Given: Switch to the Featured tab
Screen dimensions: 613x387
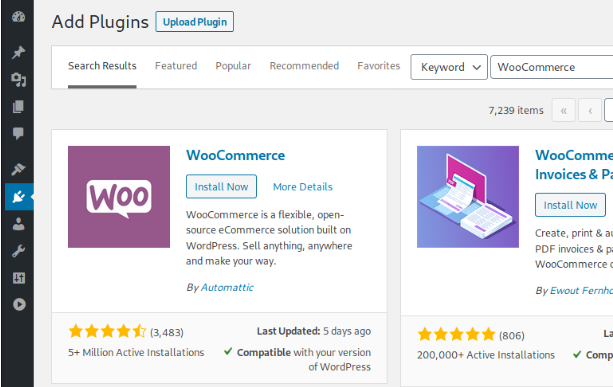Looking at the screenshot, I should pos(176,66).
